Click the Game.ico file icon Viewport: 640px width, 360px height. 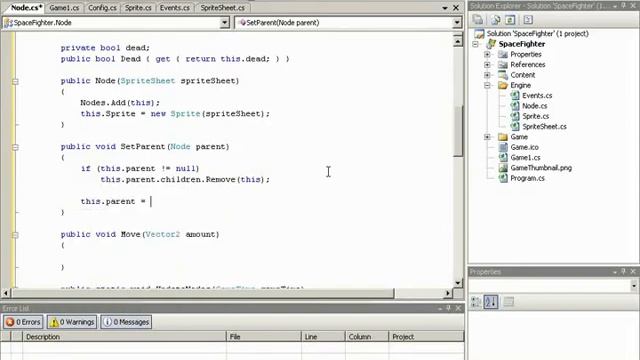point(503,147)
